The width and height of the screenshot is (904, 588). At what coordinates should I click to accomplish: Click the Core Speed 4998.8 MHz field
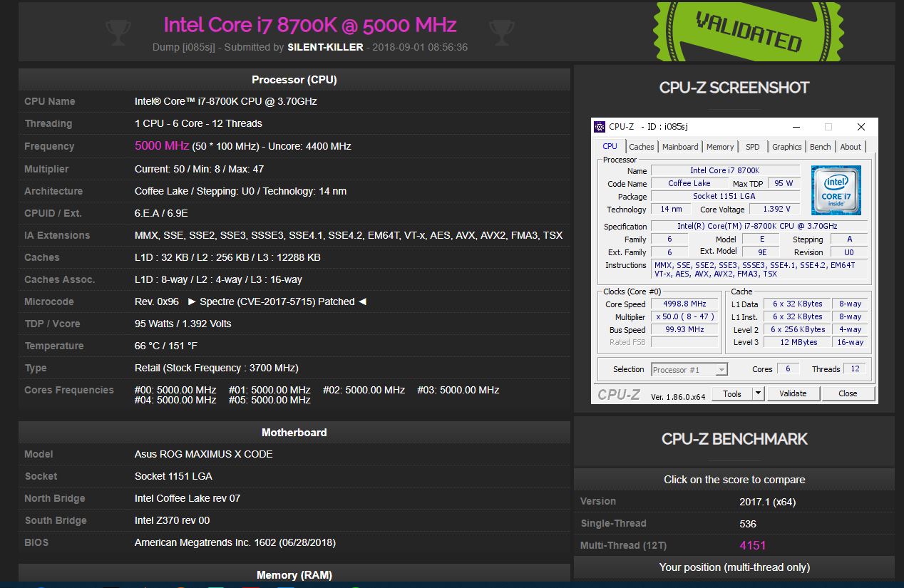684,304
